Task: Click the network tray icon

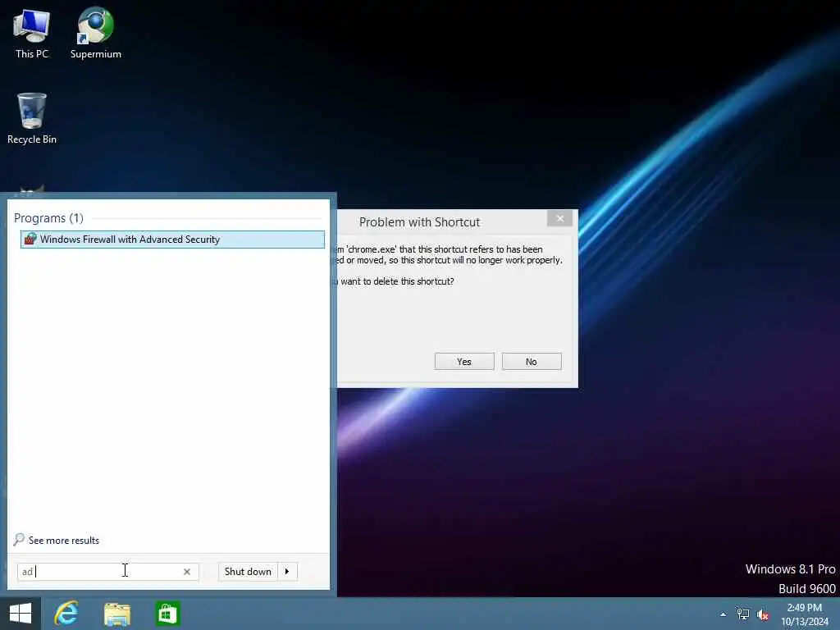Action: tap(743, 614)
